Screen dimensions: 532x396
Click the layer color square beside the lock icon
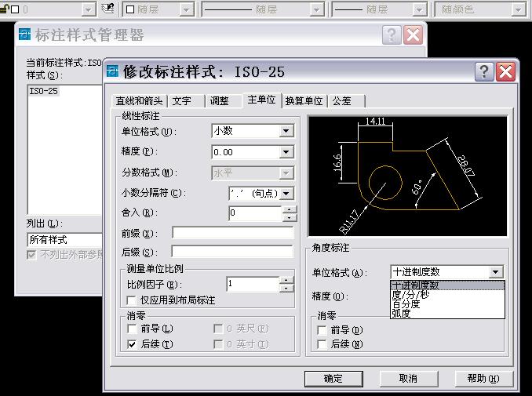15,9
